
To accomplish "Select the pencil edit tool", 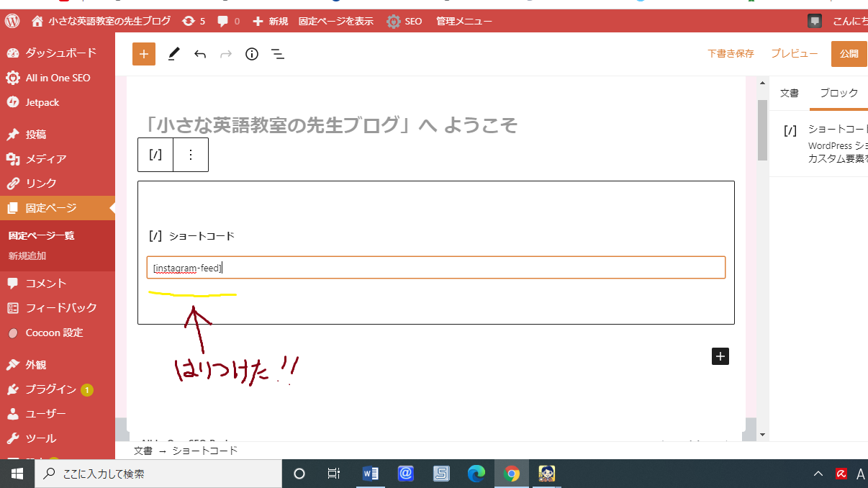I will point(173,54).
